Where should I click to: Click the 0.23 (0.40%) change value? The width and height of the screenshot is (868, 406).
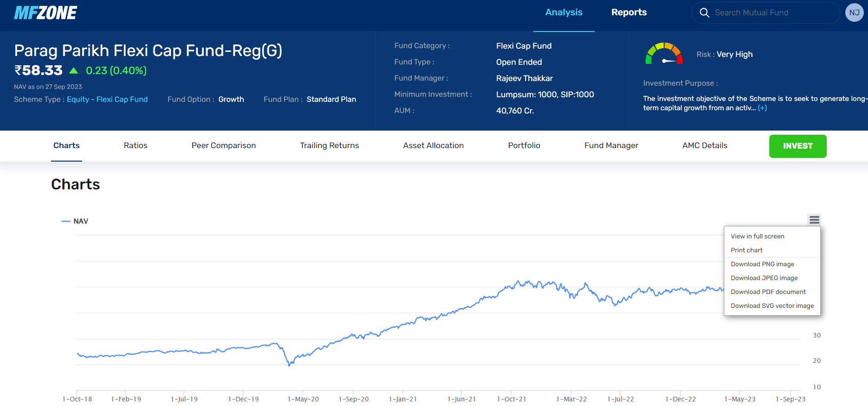coord(116,70)
